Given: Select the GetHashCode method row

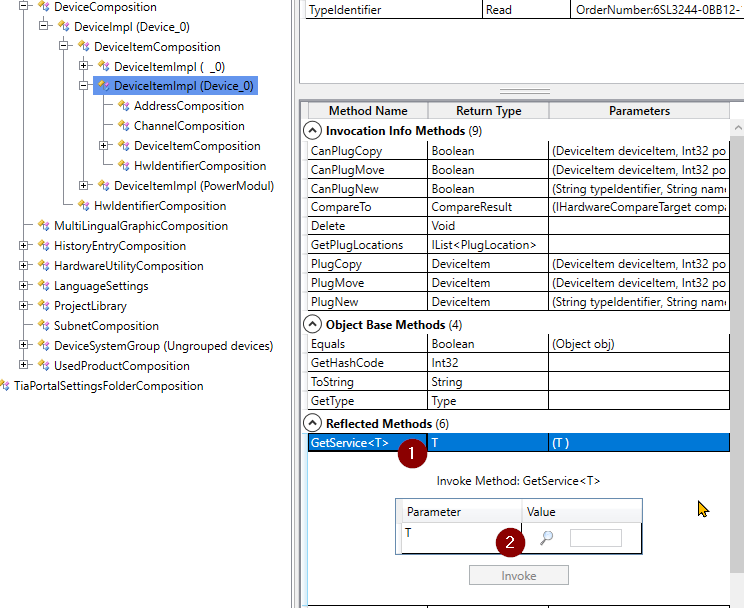Looking at the screenshot, I should (x=519, y=363).
